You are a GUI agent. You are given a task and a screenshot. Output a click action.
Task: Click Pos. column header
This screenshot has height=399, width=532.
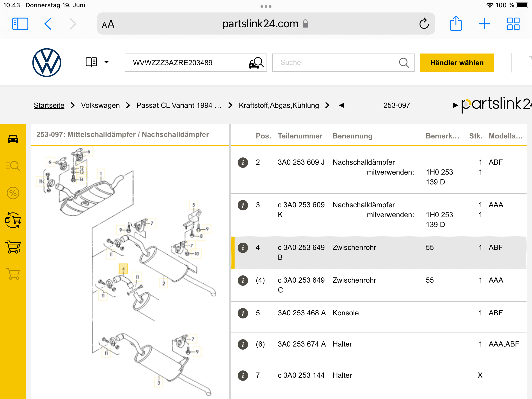pos(263,136)
